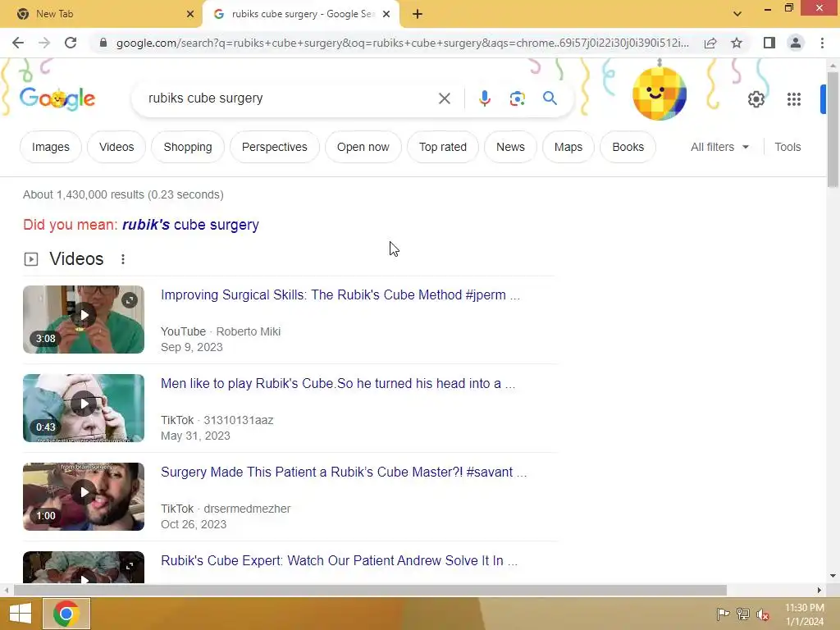840x630 pixels.
Task: Click the Videos section heading
Action: [76, 259]
